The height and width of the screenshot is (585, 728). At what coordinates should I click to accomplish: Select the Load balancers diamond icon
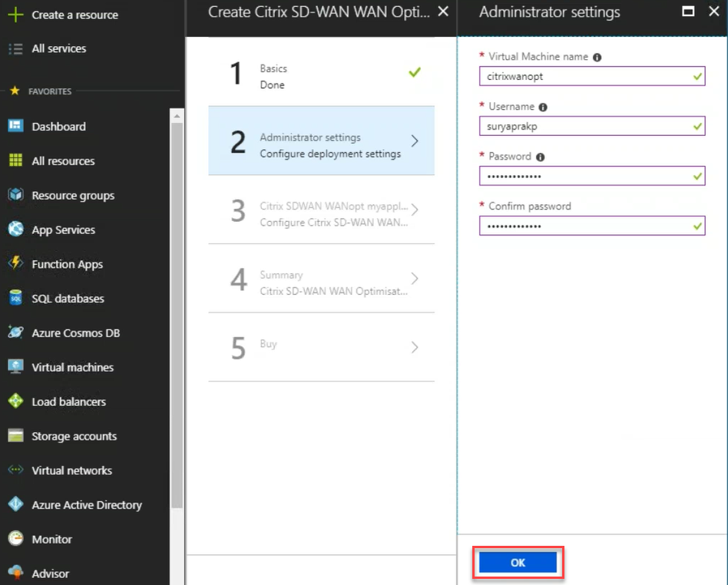[15, 402]
